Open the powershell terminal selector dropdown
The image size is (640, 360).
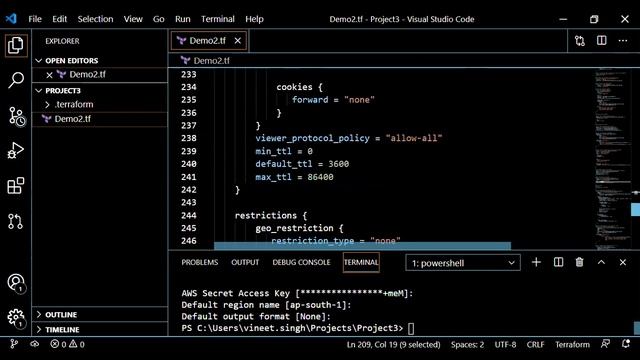463,263
